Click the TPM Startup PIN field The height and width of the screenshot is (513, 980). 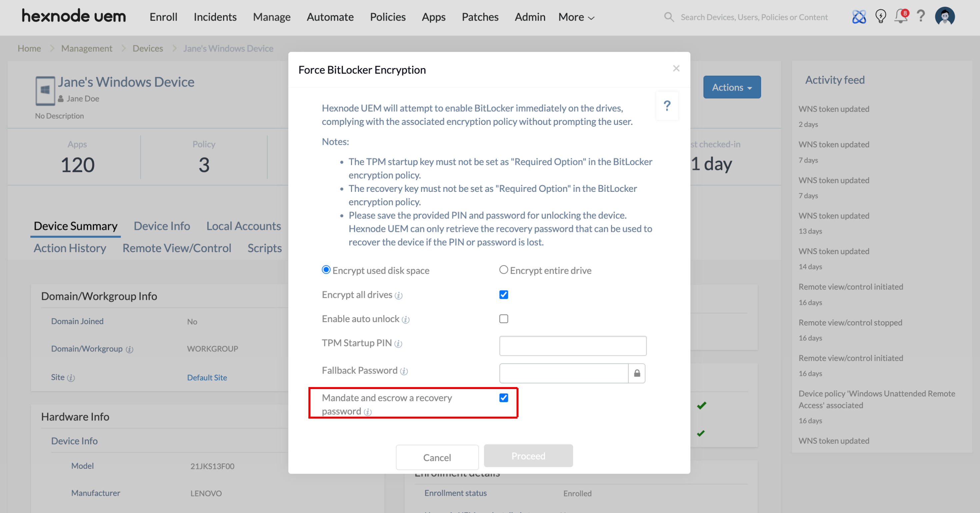pos(573,346)
